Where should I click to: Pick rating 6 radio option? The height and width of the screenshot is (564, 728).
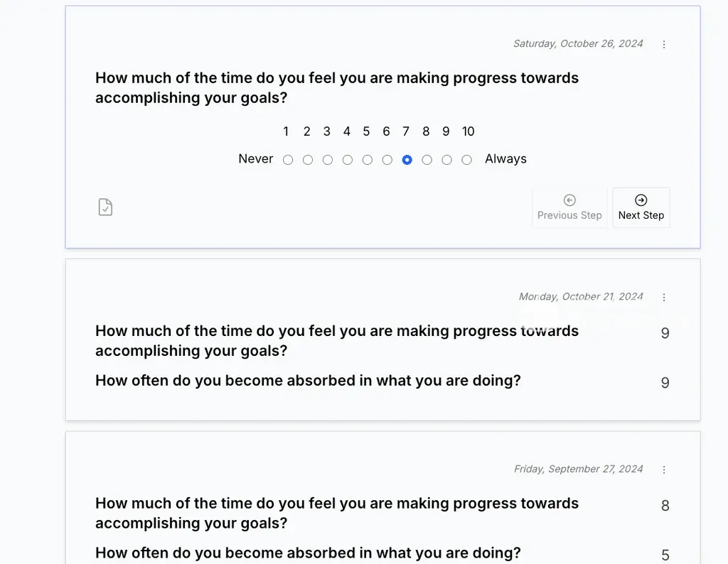387,160
